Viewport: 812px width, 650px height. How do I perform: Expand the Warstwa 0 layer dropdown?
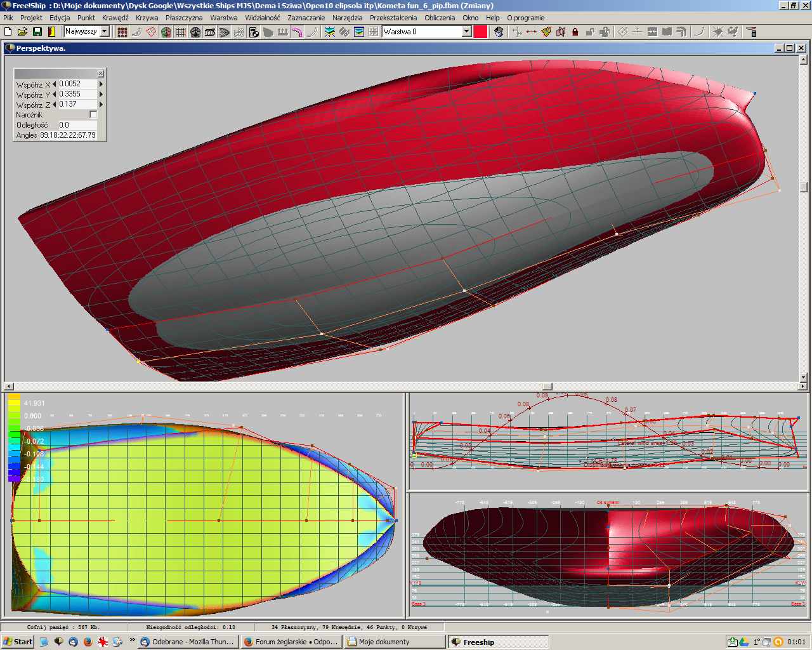(466, 32)
